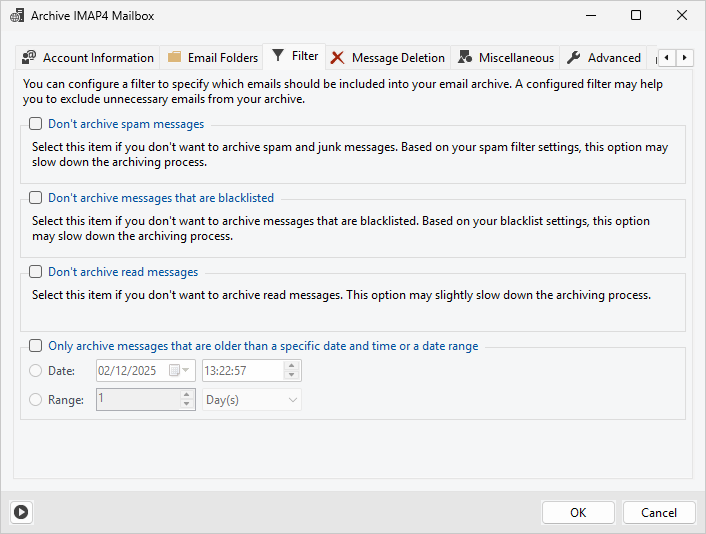Click the play icon at bottom left
Image resolution: width=706 pixels, height=534 pixels.
(21, 512)
